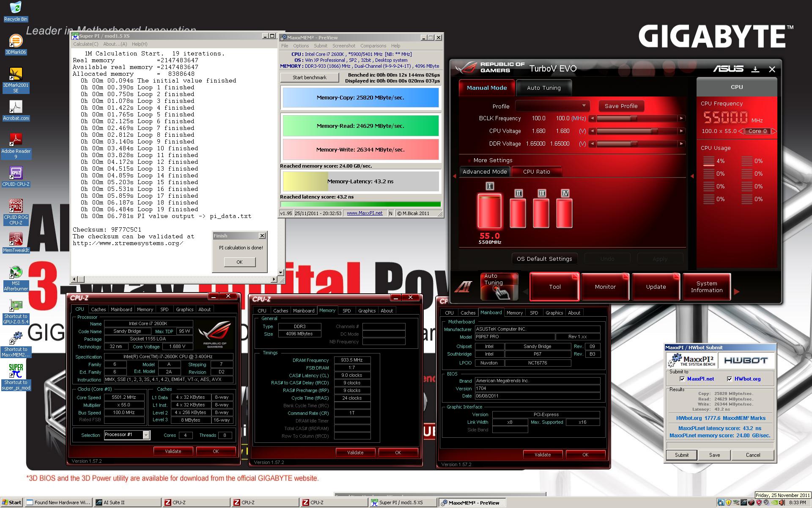Open Found New Hardware Wizard taskbar item

click(x=58, y=502)
